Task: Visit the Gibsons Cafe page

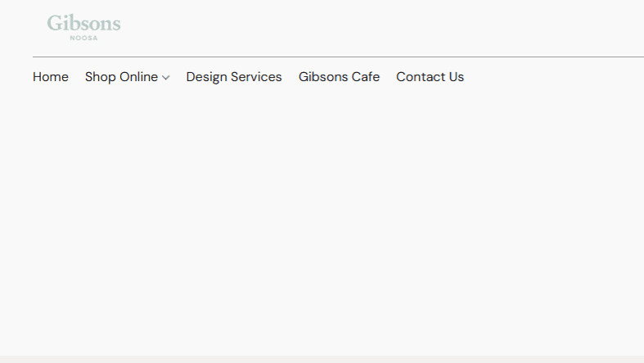Action: (339, 77)
